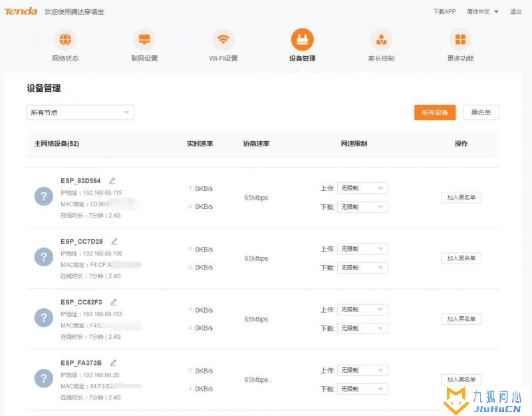
Task: Open the 设备管理 router icon
Action: tap(303, 39)
